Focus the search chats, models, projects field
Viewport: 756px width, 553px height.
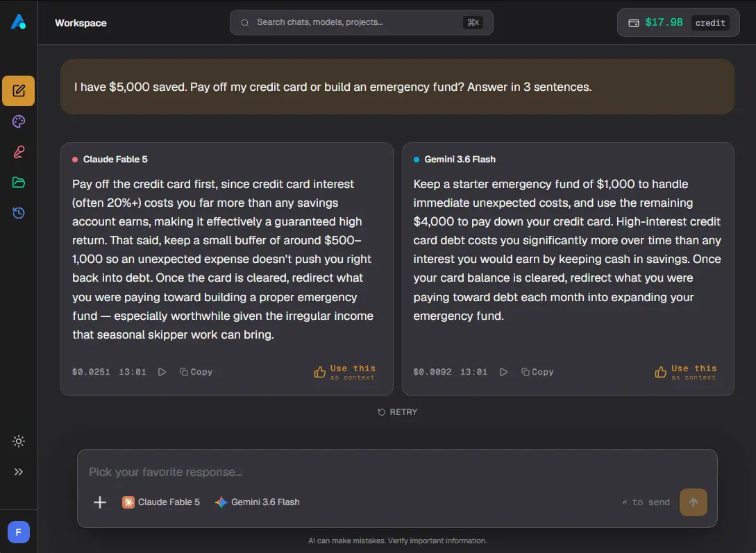(361, 23)
